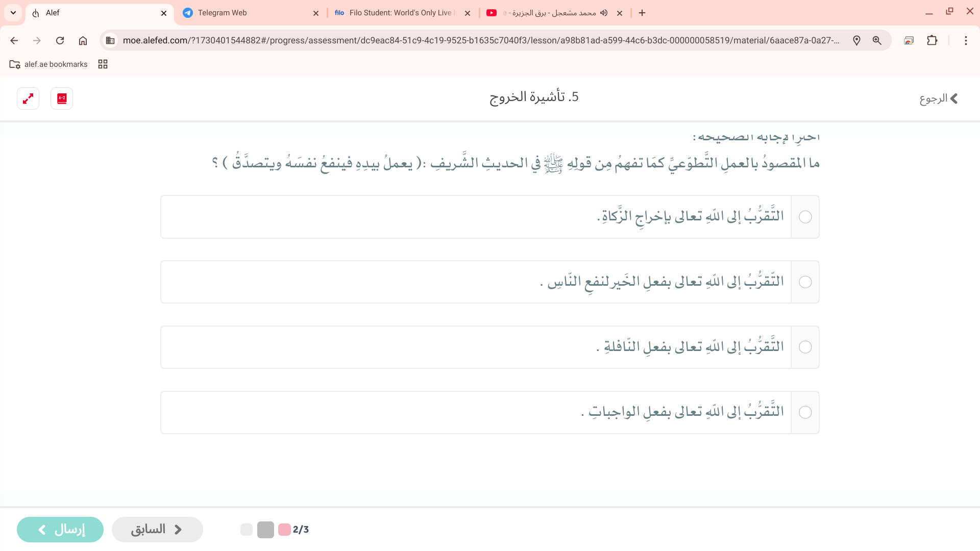Open the bookmarks apps grid icon
Viewport: 980px width, 551px height.
[103, 64]
